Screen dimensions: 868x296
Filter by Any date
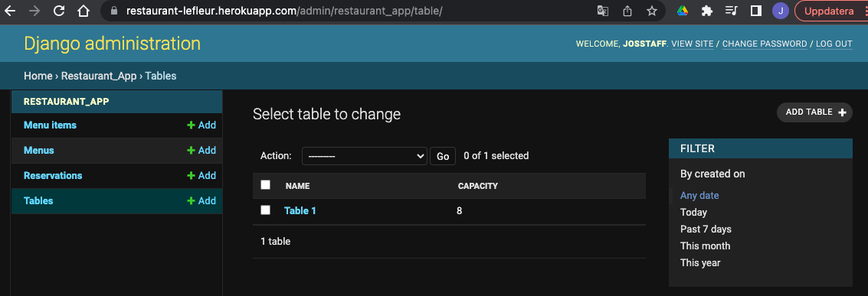coord(699,196)
